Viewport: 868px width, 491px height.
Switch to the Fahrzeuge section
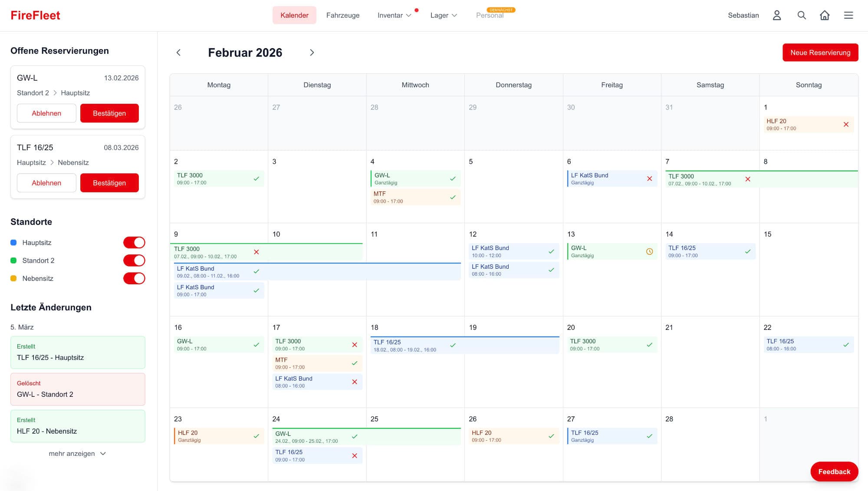[x=343, y=15]
